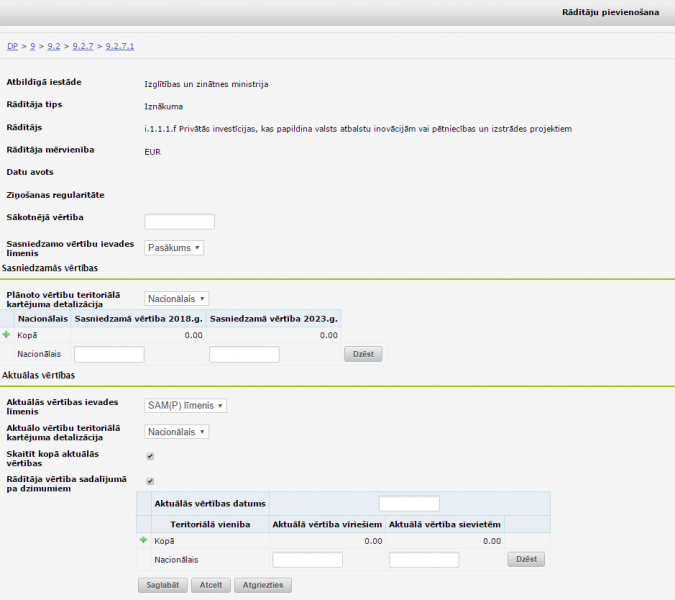Click the Atgriezties button

[x=262, y=585]
